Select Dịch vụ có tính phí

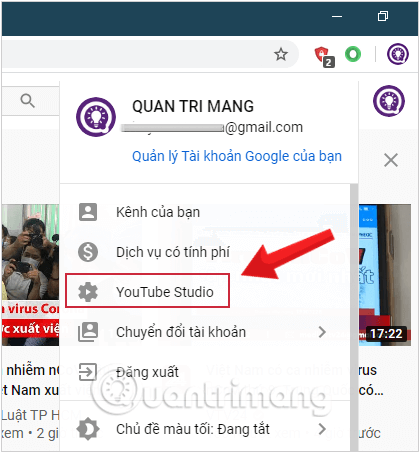tap(205, 252)
